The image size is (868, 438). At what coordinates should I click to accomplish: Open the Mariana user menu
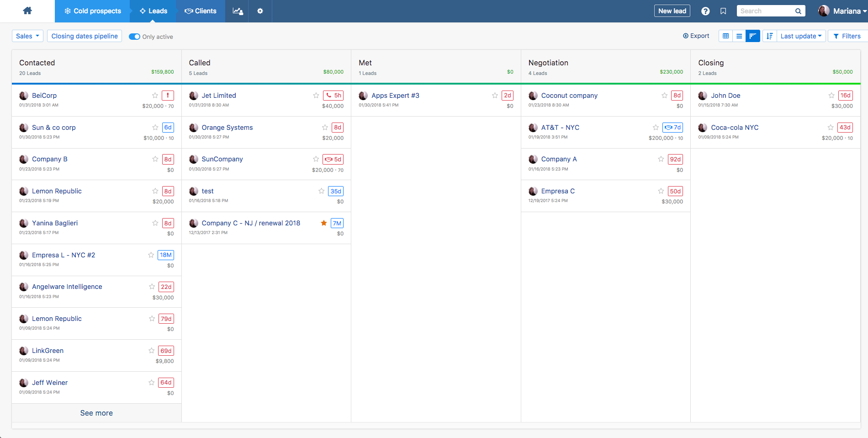tap(842, 11)
